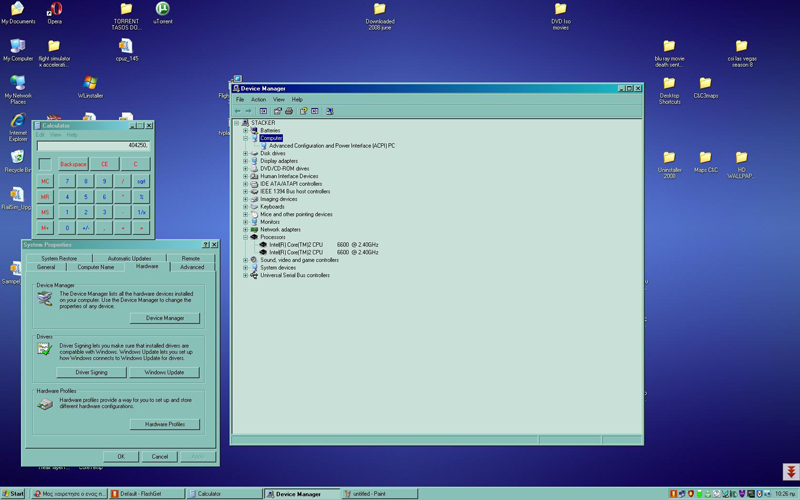Select Mice and other pointing devices row

(x=296, y=215)
